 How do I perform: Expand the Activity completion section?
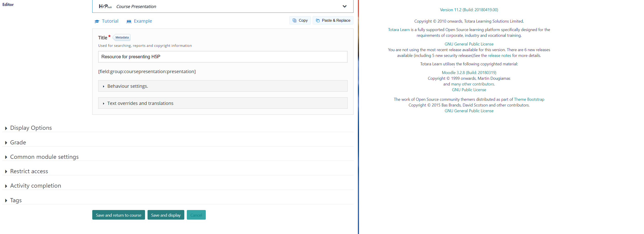tap(35, 186)
